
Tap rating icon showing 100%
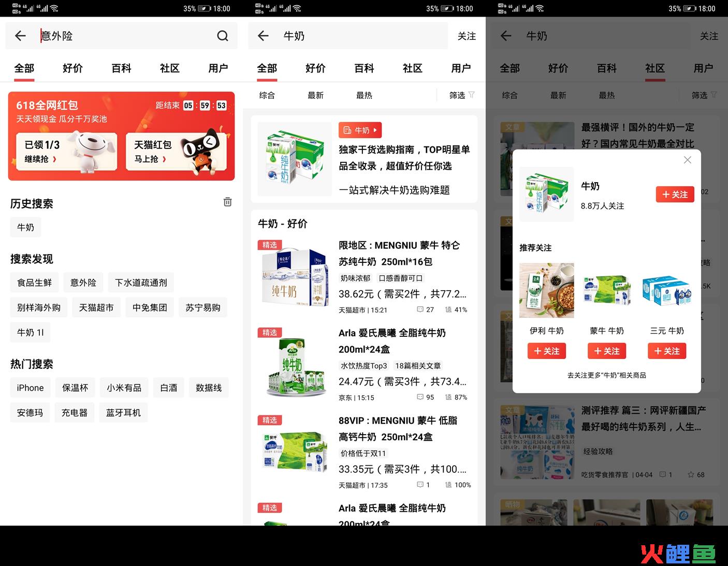448,485
